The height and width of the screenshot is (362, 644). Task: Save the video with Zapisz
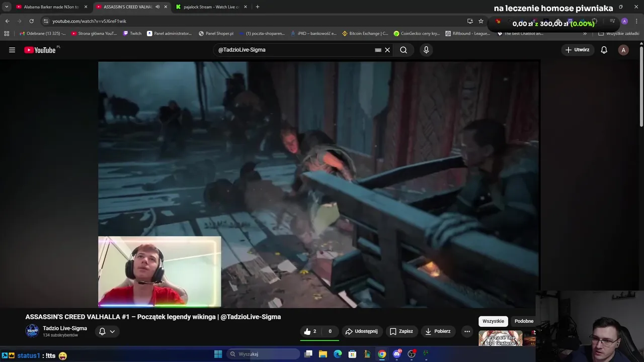click(401, 331)
